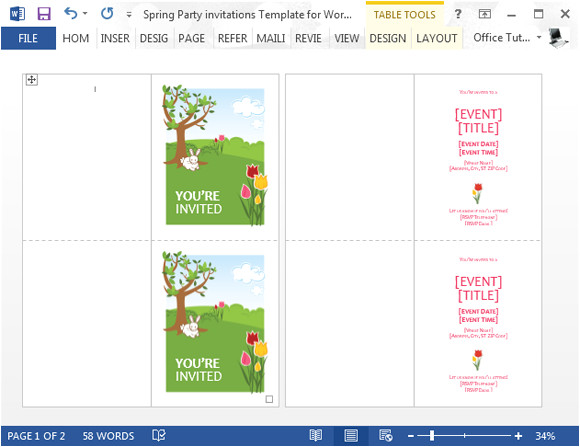Select the top small tulip graphic
The image size is (580, 447).
pyautogui.click(x=477, y=193)
